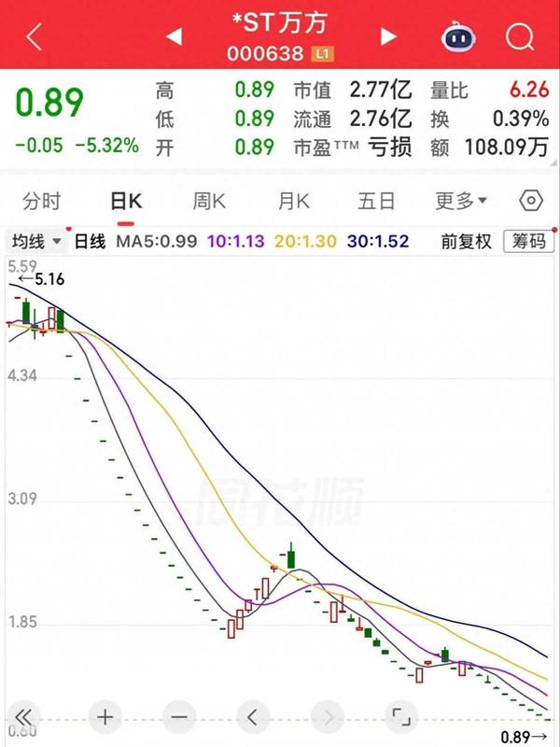Collapse chart toolbar with double-left arrows
The width and height of the screenshot is (560, 747).
(23, 716)
